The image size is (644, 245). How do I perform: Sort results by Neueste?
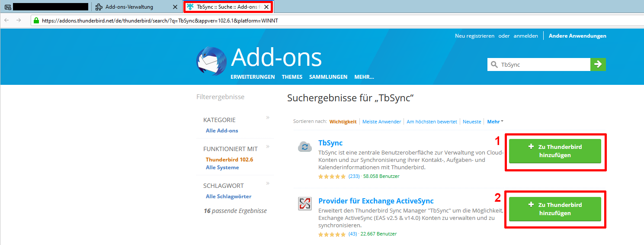[x=472, y=122]
